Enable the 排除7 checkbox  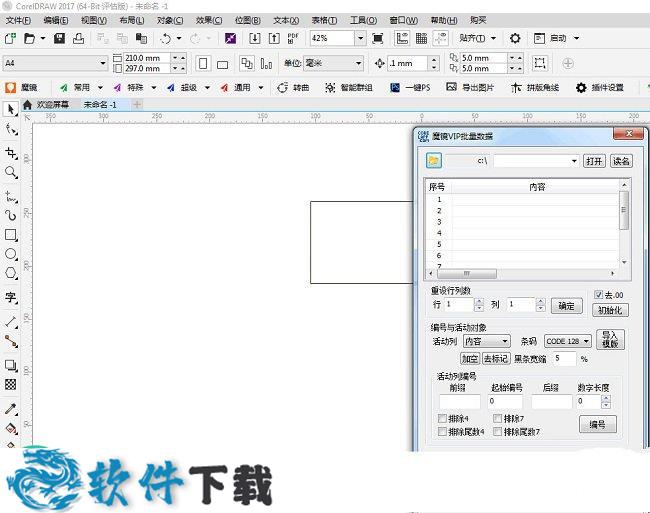click(x=497, y=418)
